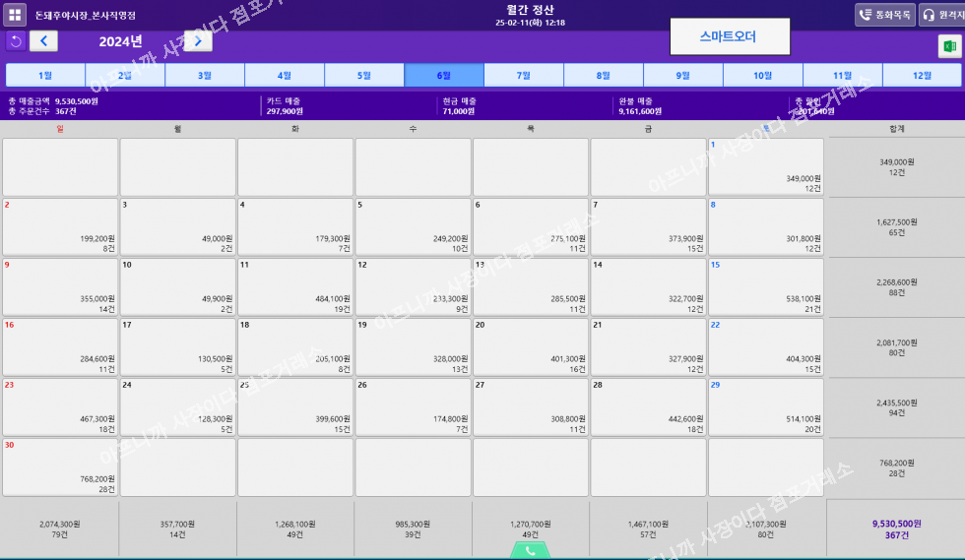Viewport: 965px width, 560px height.
Task: Open the main grid menu icon
Action: [15, 15]
